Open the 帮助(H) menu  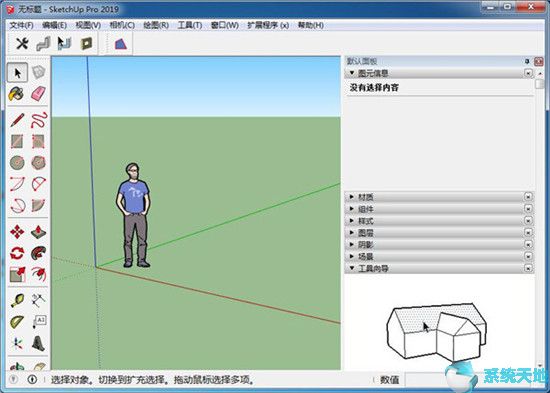(310, 25)
